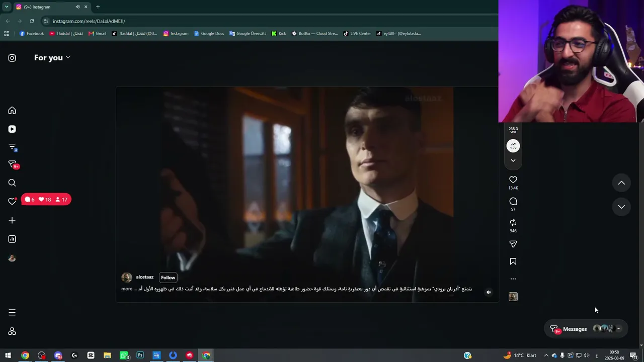
Task: Open WhatsApp from the taskbar
Action: click(124, 355)
